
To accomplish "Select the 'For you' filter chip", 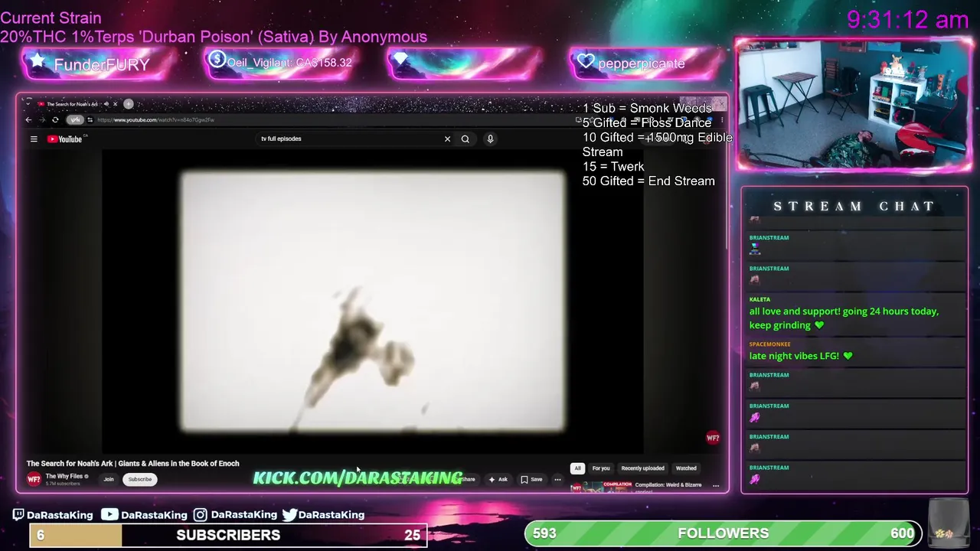I will 601,468.
